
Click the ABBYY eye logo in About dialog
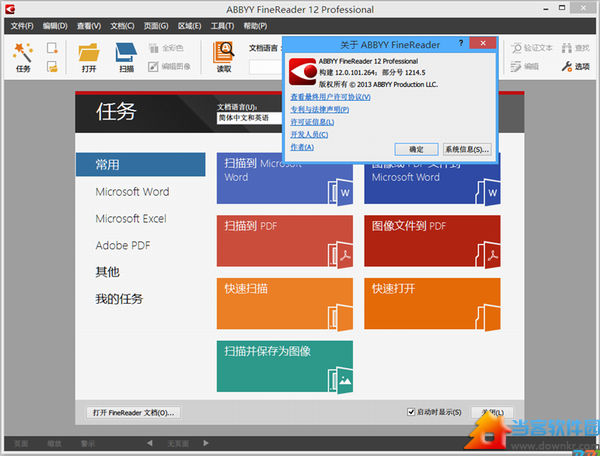tap(303, 72)
